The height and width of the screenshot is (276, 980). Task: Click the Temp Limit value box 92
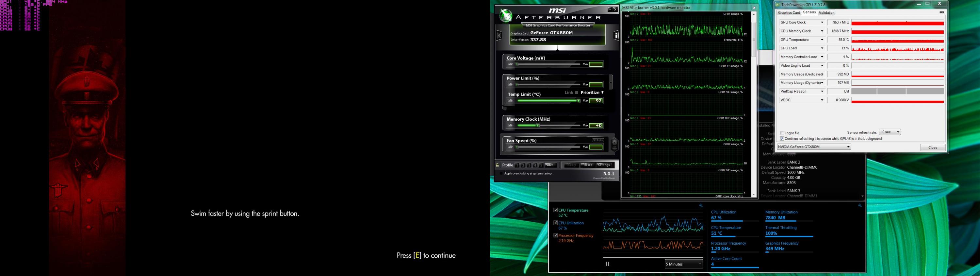click(x=596, y=101)
